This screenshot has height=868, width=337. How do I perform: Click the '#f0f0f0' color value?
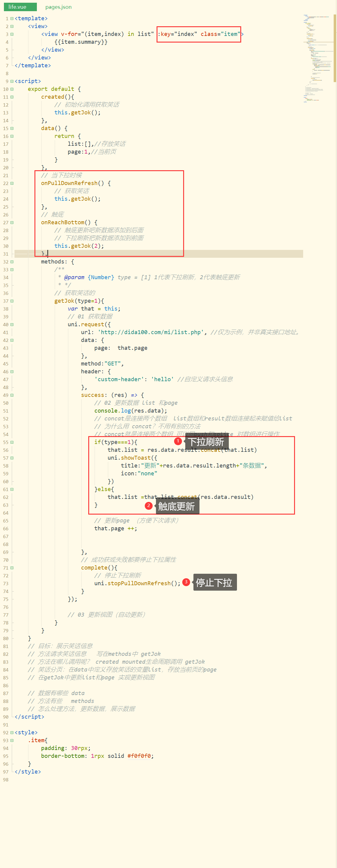139,756
